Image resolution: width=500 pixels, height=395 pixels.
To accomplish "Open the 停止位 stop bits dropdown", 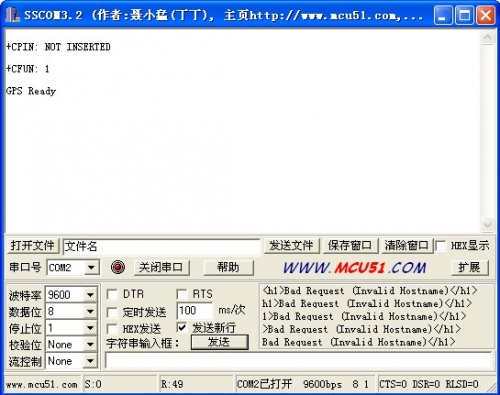I will [x=90, y=328].
